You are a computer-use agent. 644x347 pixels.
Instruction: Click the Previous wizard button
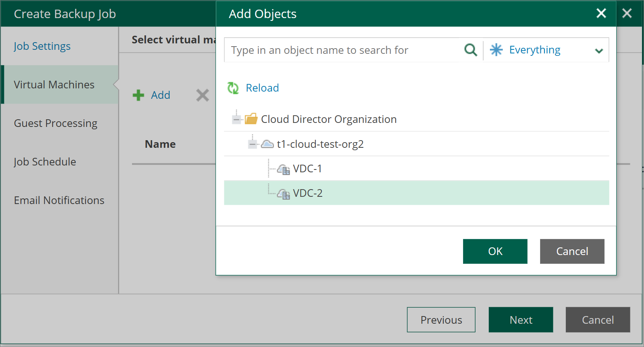441,320
